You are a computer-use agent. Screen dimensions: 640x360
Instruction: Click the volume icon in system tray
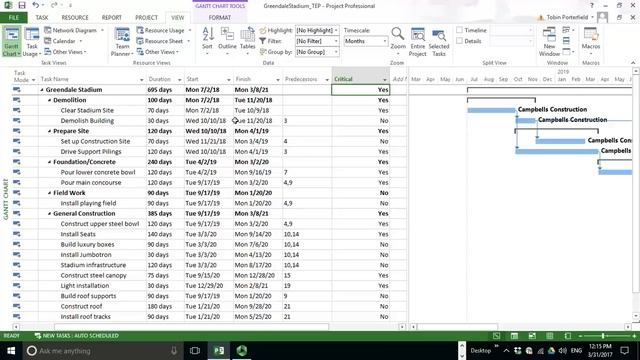point(562,351)
